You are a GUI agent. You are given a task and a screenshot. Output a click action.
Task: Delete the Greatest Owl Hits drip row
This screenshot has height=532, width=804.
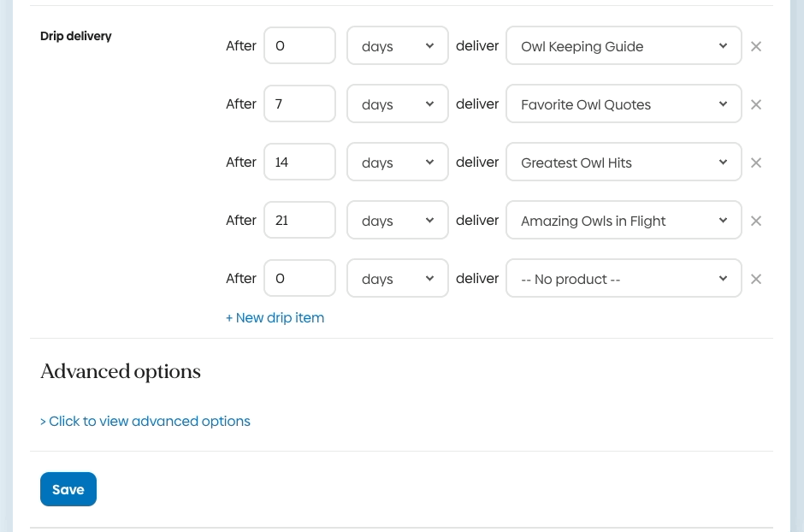tap(756, 163)
